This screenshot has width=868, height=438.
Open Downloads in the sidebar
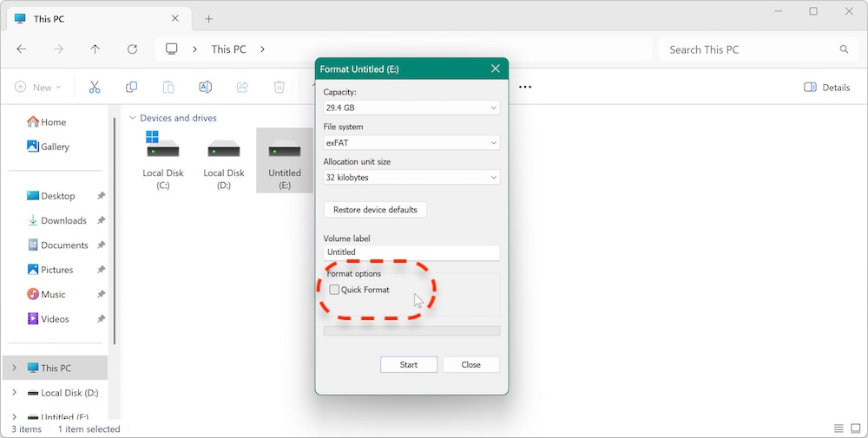tap(63, 220)
